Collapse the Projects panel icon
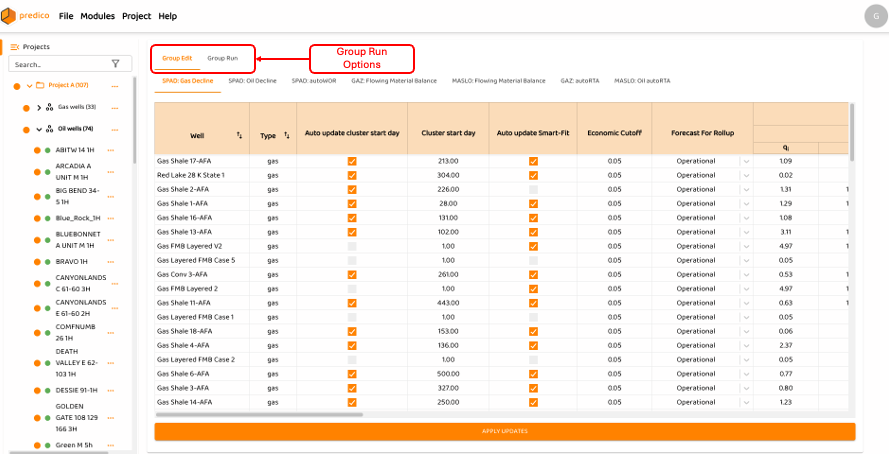 point(15,47)
